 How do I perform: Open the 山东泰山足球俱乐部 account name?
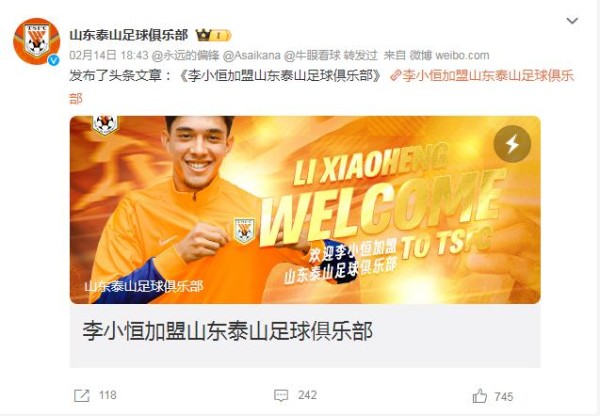click(129, 35)
